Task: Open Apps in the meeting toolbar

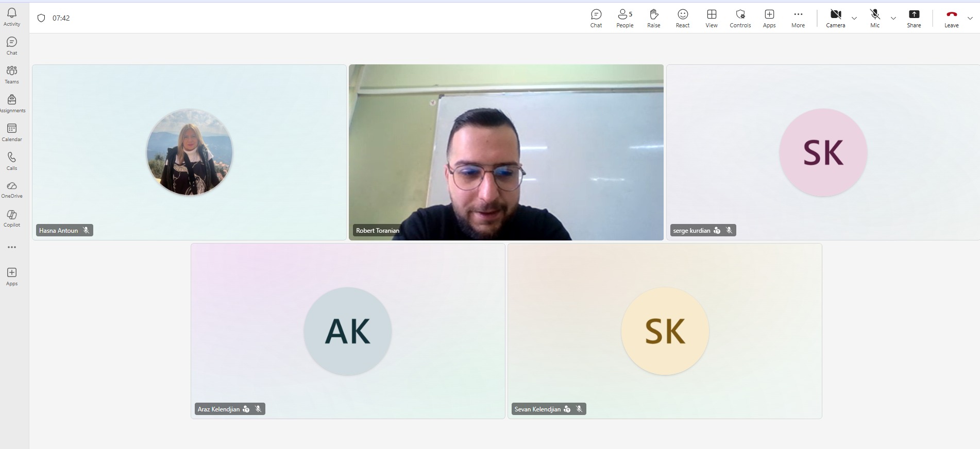Action: [x=769, y=18]
